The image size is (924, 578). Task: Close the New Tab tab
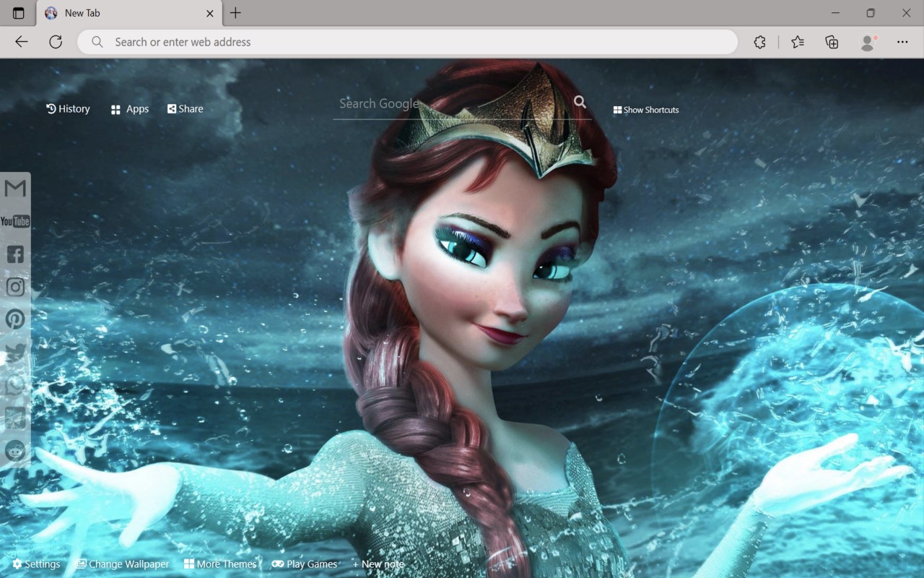pyautogui.click(x=210, y=13)
